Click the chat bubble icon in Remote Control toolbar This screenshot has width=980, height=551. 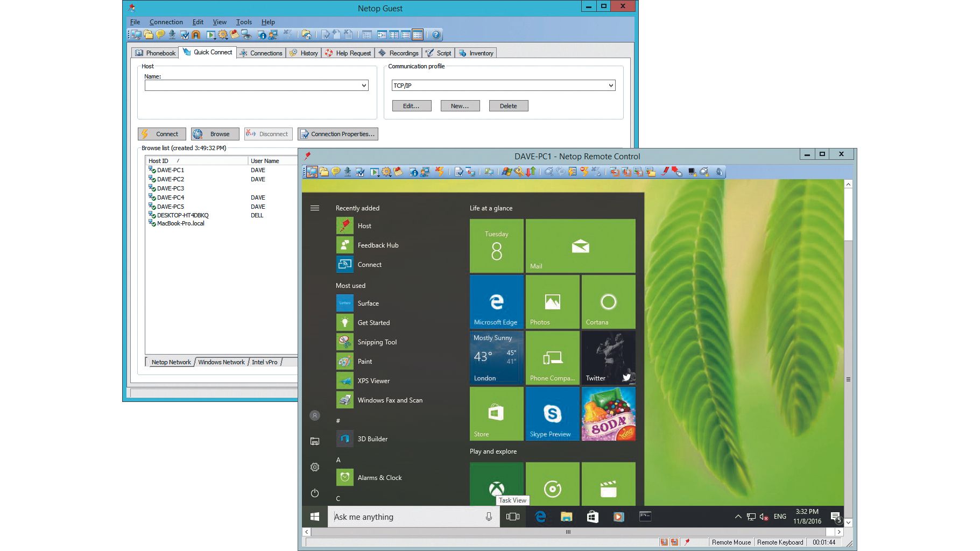coord(336,172)
